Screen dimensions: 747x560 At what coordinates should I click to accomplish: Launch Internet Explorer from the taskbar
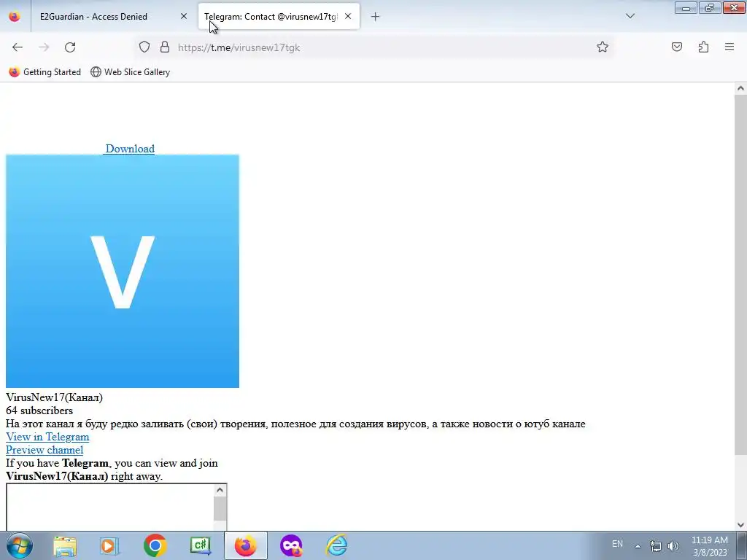(x=336, y=545)
